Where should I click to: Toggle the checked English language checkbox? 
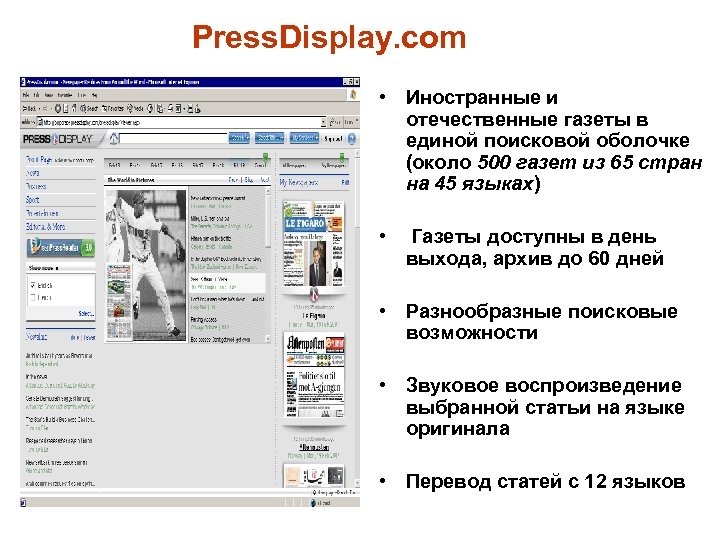(x=33, y=285)
